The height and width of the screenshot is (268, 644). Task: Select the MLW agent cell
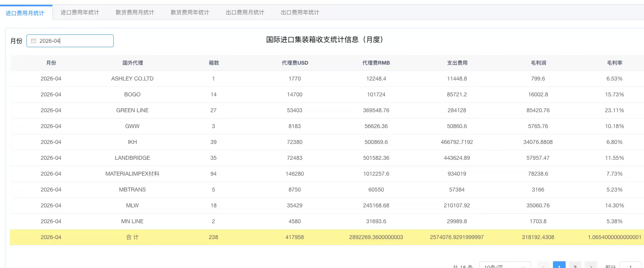pos(132,205)
